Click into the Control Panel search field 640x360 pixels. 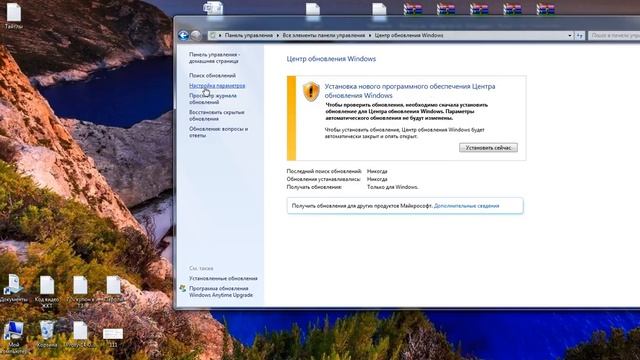(614, 36)
